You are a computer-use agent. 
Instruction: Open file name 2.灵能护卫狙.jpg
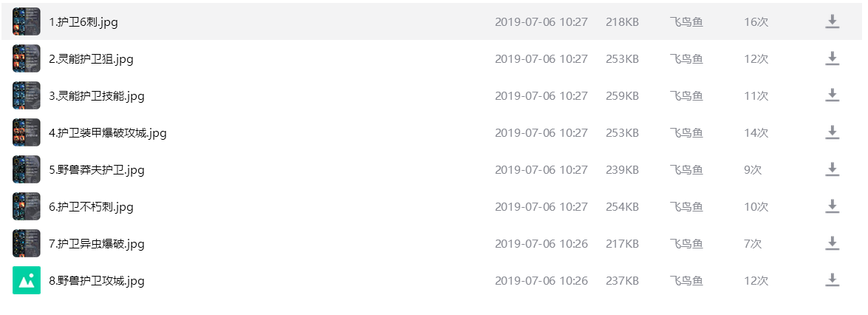(x=92, y=59)
